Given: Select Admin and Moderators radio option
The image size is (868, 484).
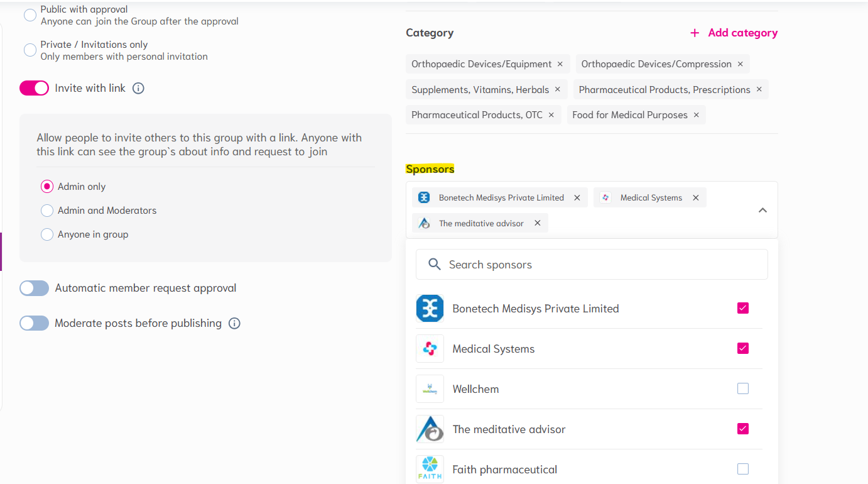Looking at the screenshot, I should point(47,211).
